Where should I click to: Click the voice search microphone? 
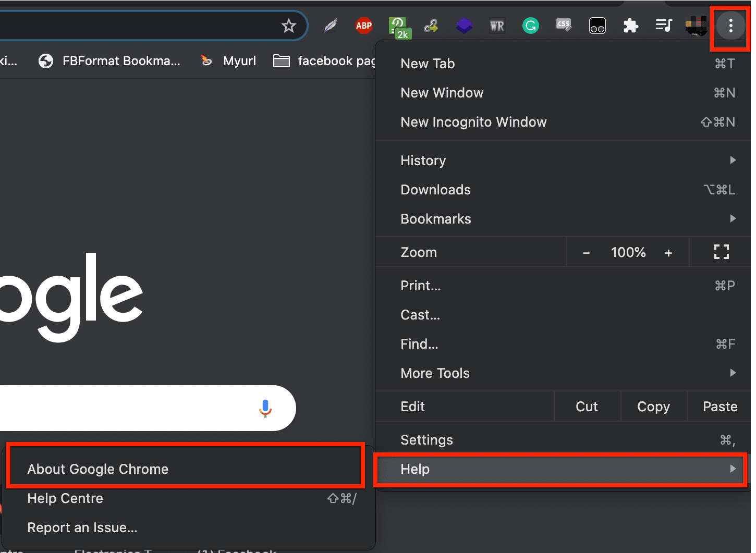pos(265,408)
